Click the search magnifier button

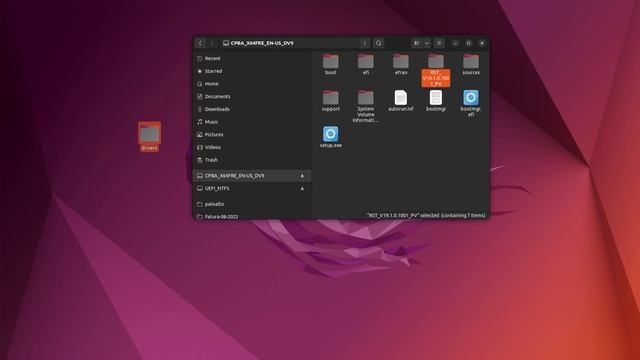(x=378, y=43)
